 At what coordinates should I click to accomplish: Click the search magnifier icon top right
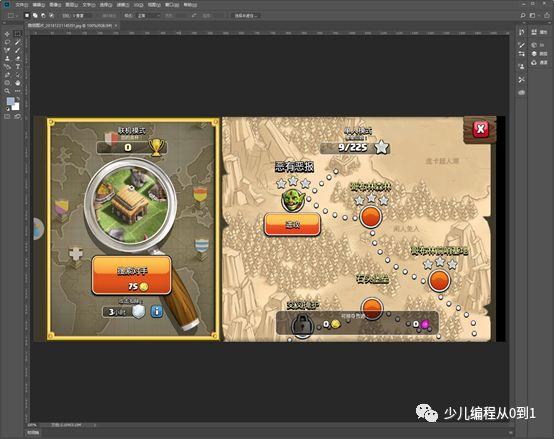(x=523, y=16)
